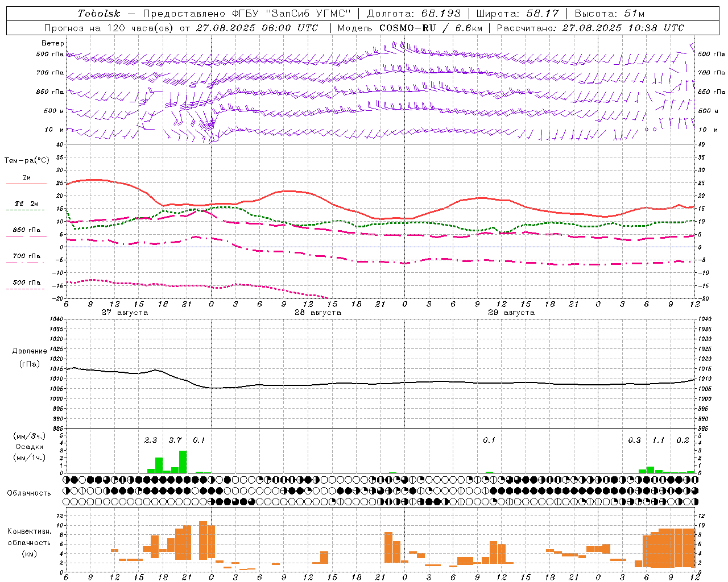Click dash-dot line sample beneath "700 гПа" legend
The height and width of the screenshot is (582, 728).
point(26,263)
